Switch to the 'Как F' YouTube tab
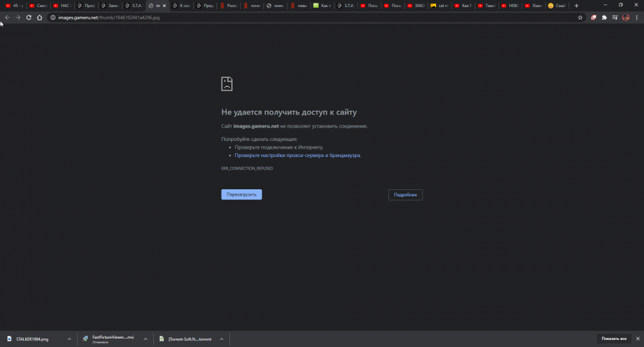The height and width of the screenshot is (347, 644). tap(463, 6)
